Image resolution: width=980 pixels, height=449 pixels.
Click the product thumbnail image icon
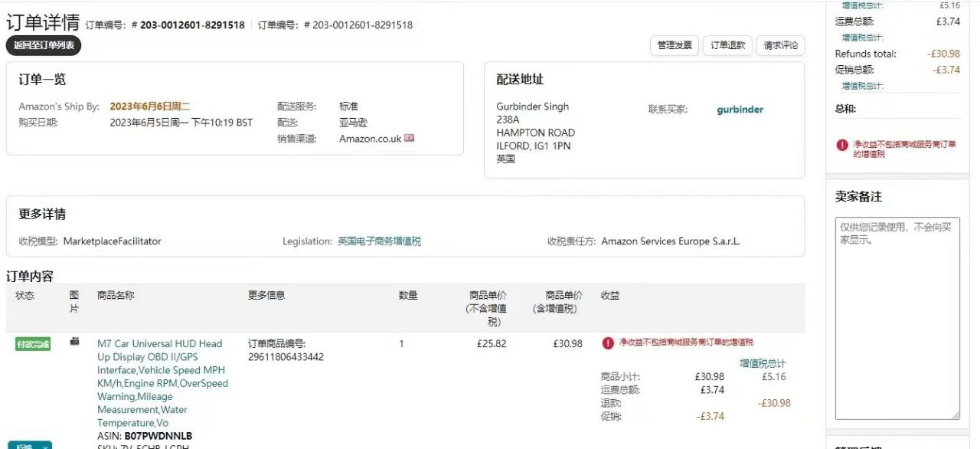pyautogui.click(x=74, y=342)
